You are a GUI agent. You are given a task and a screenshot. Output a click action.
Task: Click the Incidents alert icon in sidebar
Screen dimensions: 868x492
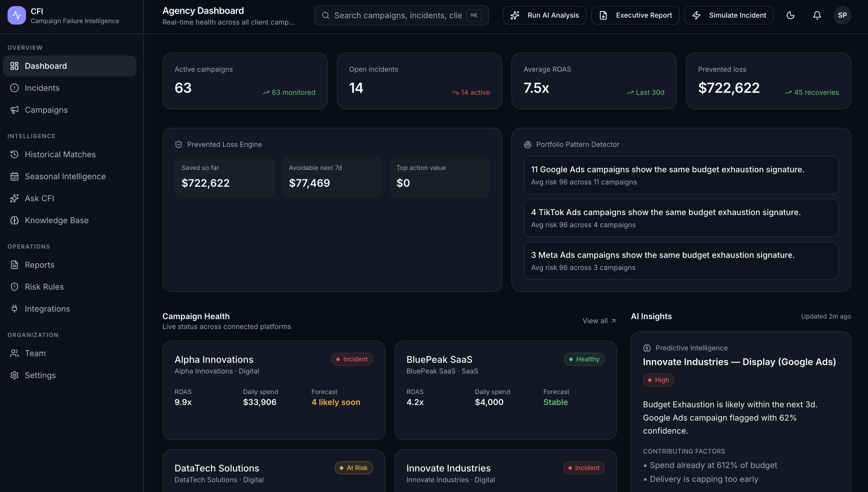tap(14, 88)
